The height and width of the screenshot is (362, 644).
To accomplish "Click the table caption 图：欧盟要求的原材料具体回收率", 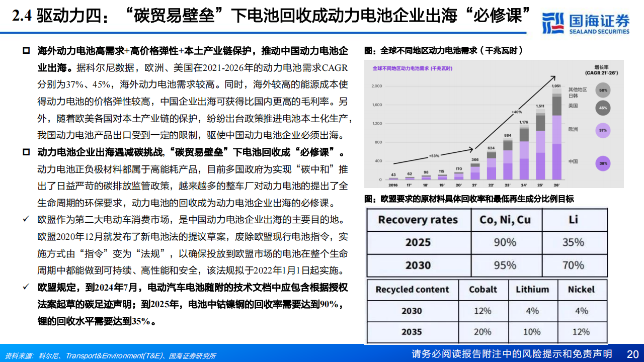I will pyautogui.click(x=469, y=199).
